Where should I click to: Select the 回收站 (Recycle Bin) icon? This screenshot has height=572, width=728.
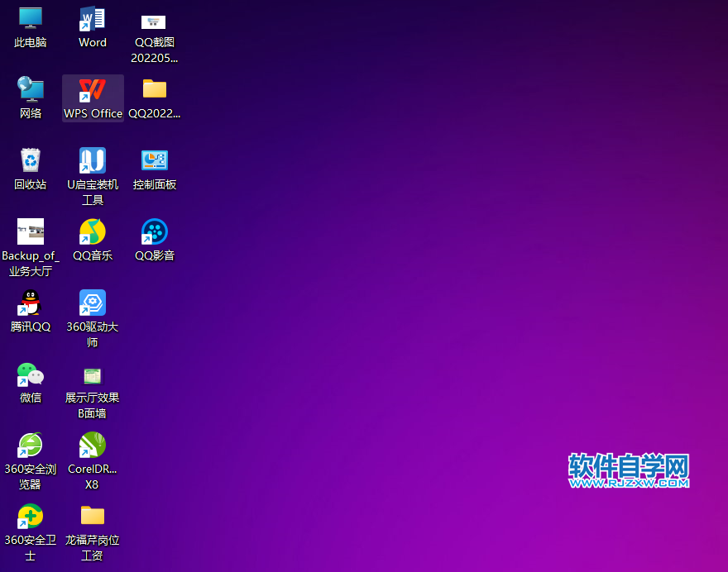[31, 160]
